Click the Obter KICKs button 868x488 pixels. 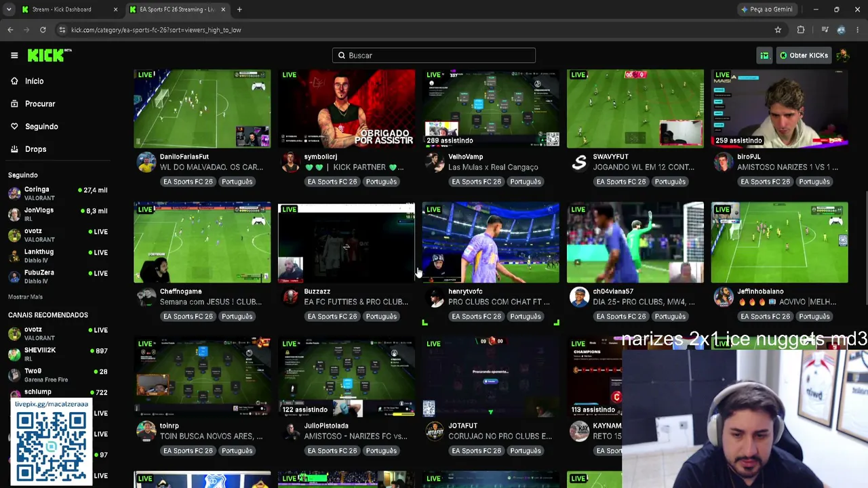tap(804, 56)
